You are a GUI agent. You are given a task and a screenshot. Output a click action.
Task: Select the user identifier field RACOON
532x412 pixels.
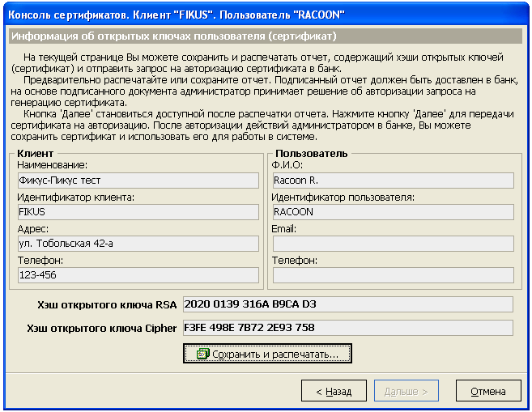coord(394,212)
